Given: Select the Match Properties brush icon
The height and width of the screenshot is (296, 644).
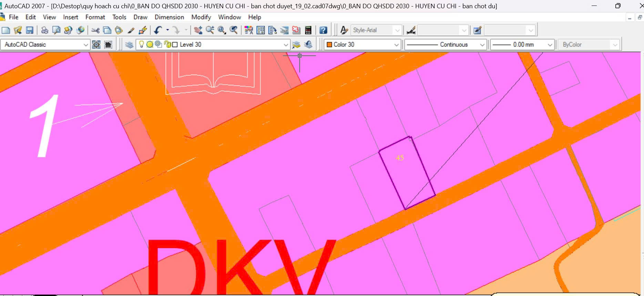Looking at the screenshot, I should pyautogui.click(x=131, y=30).
